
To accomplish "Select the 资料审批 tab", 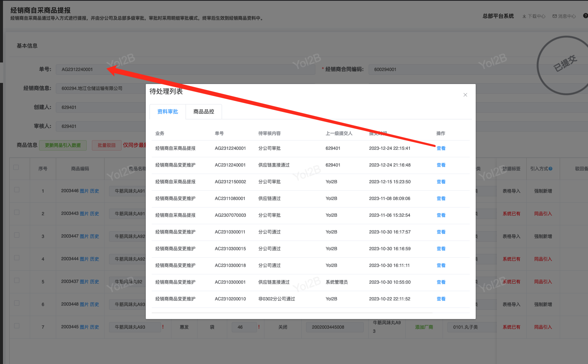I will tap(167, 112).
